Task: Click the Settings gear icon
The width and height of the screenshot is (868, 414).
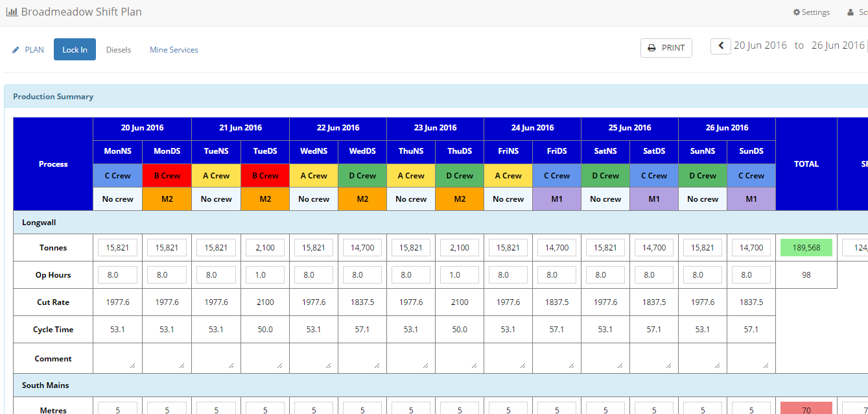Action: pos(797,12)
